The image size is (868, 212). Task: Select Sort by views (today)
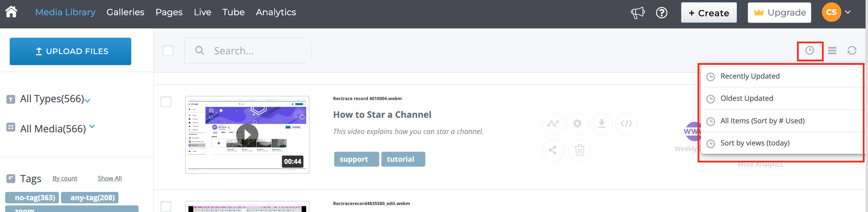[x=755, y=143]
